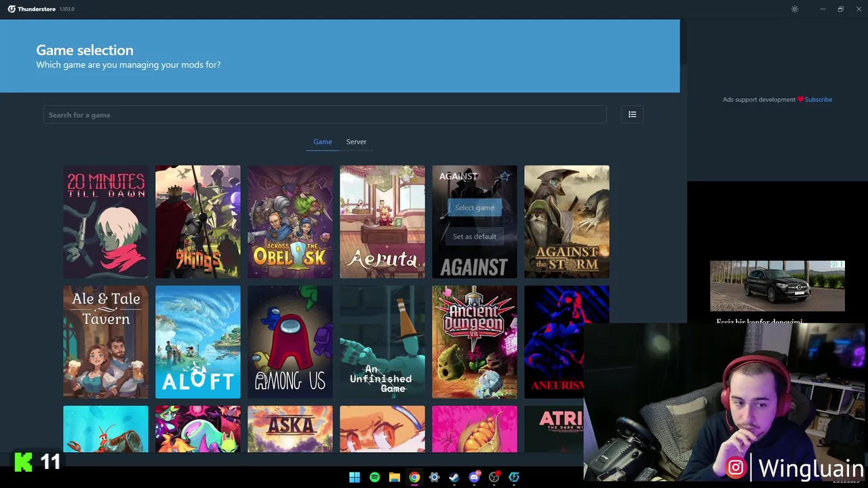Screen dimensions: 868x488
Task: Select the Among Us game card
Action: coord(290,342)
